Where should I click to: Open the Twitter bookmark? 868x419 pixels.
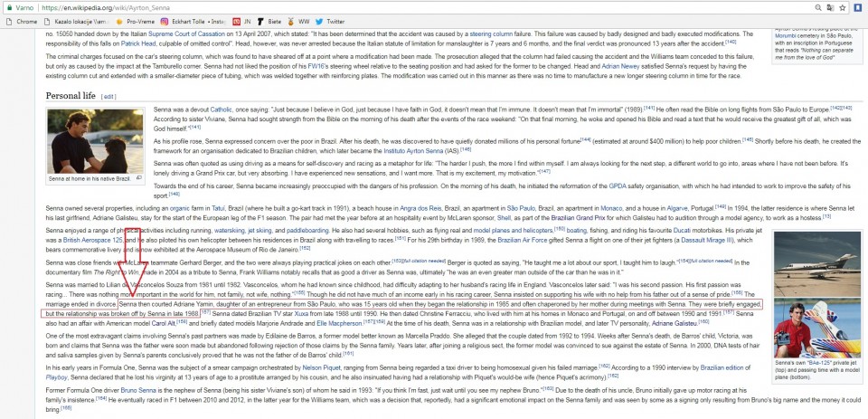tap(330, 22)
